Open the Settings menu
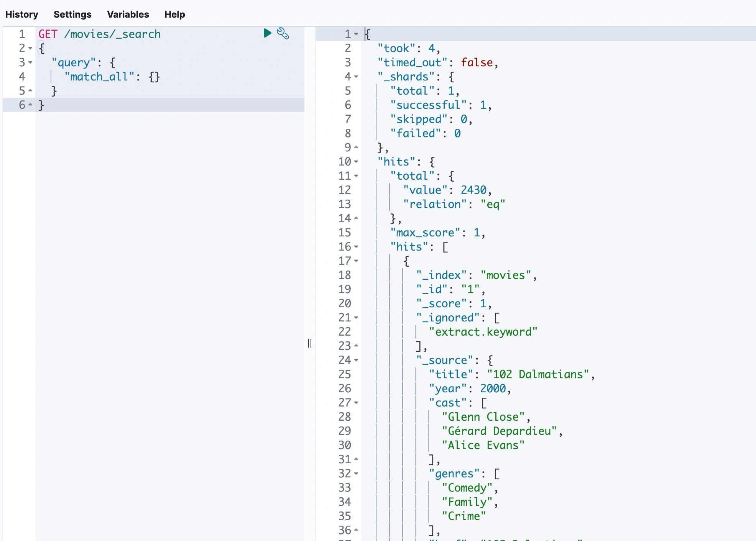This screenshot has width=756, height=541. (72, 14)
